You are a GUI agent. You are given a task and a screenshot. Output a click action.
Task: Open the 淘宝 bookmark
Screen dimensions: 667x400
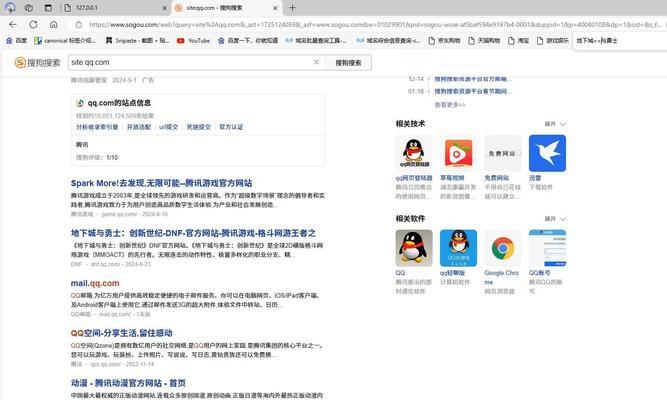pyautogui.click(x=519, y=40)
